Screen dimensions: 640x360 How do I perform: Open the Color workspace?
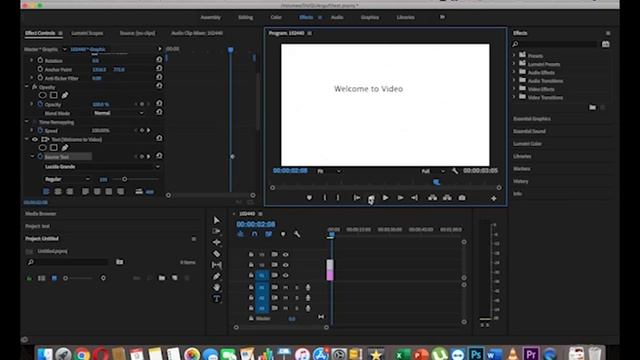(x=276, y=18)
